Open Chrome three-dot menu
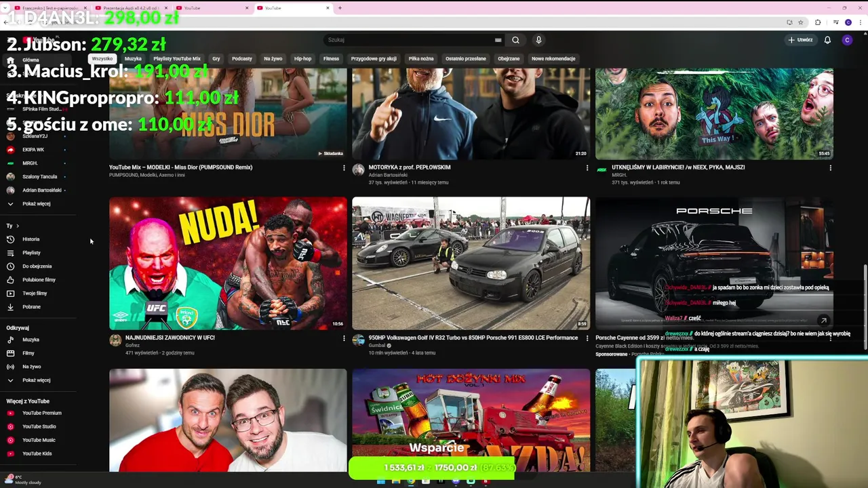The image size is (868, 488). pyautogui.click(x=859, y=22)
